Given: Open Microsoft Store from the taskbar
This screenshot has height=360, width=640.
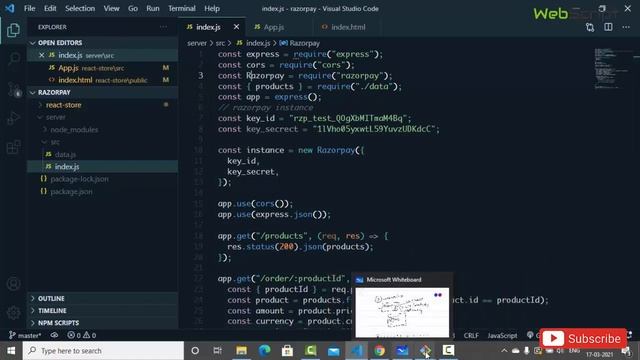Looking at the screenshot, I should [x=287, y=351].
